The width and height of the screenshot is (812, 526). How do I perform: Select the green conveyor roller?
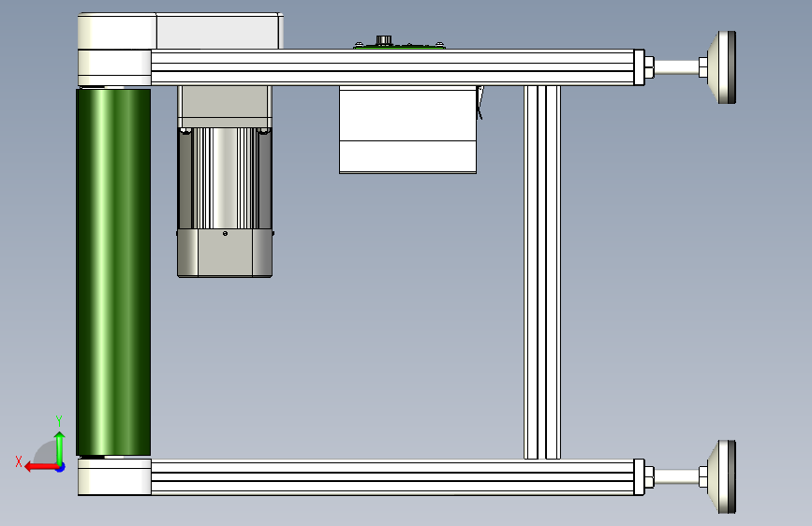click(113, 272)
